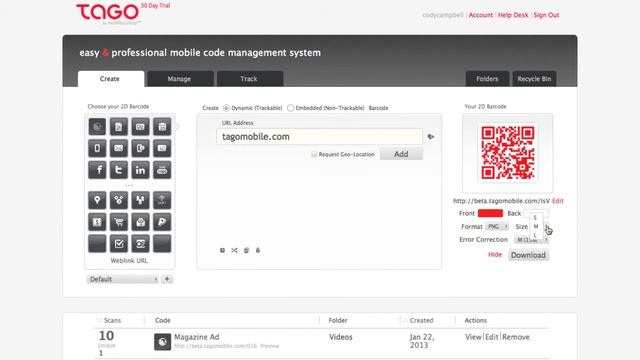Select the Weblink URL globe barcode type
Image resolution: width=640 pixels, height=360 pixels.
[97, 127]
